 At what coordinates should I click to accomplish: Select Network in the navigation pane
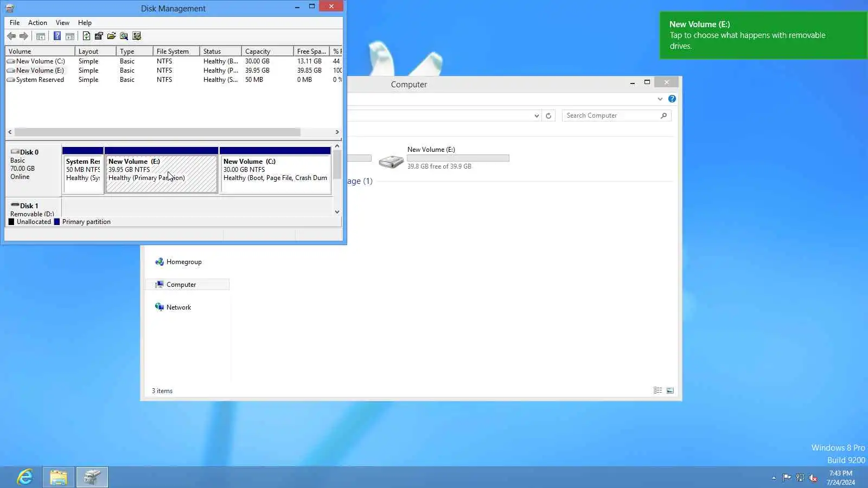tap(173, 307)
